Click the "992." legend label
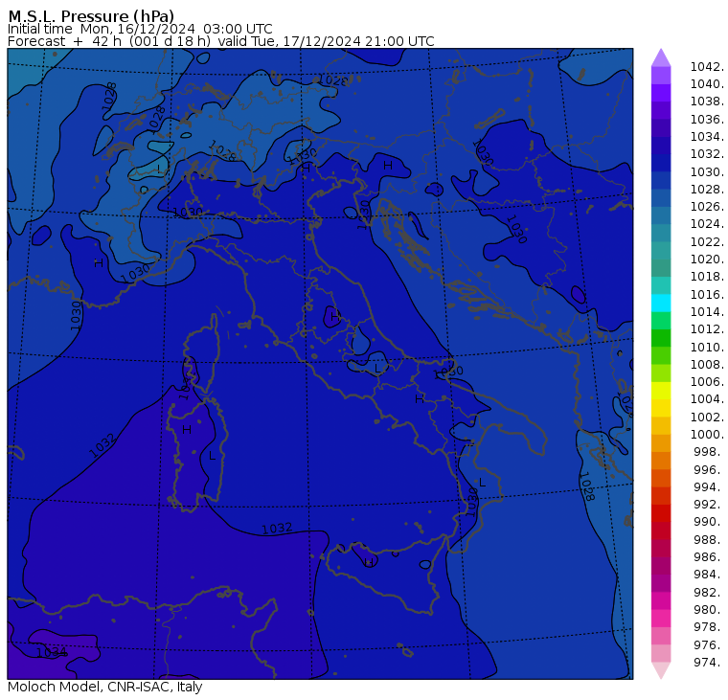This screenshot has height=700, width=728. tap(709, 505)
